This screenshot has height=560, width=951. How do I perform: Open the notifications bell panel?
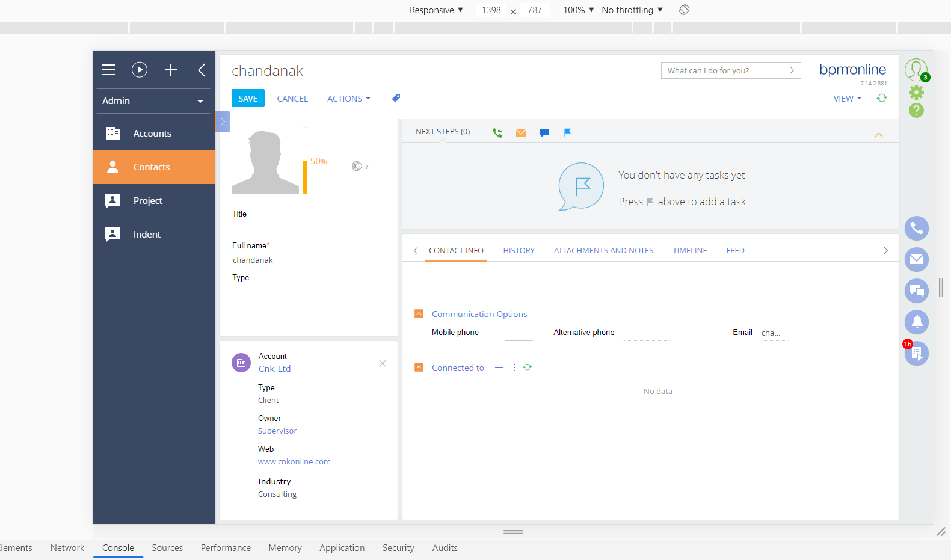tap(917, 322)
